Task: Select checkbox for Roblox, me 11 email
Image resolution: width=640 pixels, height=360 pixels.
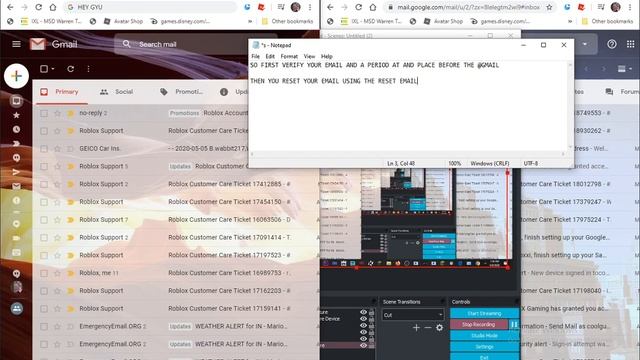Action: click(44, 273)
